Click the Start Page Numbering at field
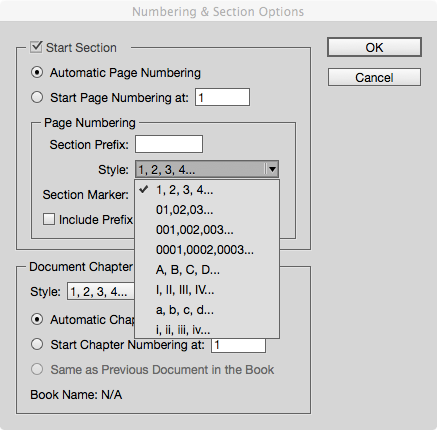 pos(222,97)
